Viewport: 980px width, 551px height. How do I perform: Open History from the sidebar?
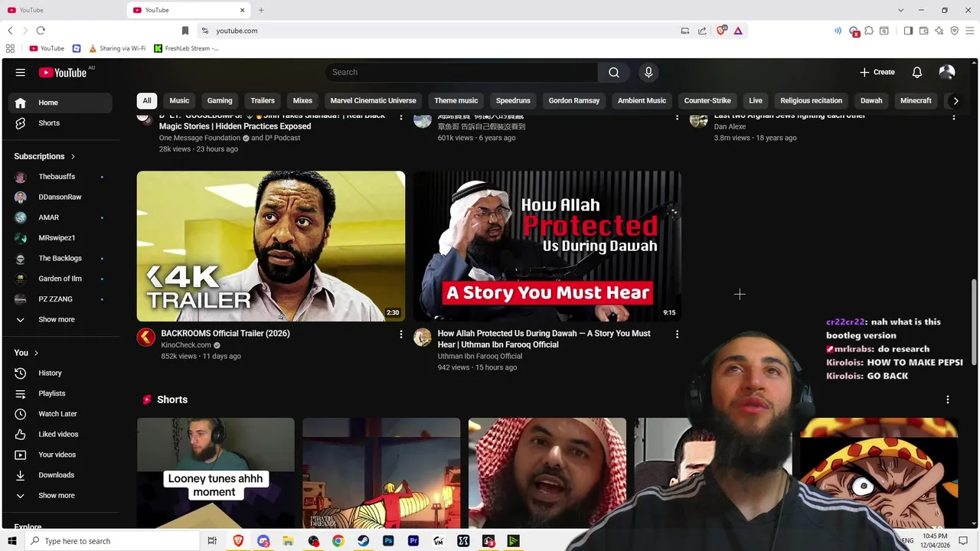click(x=60, y=373)
